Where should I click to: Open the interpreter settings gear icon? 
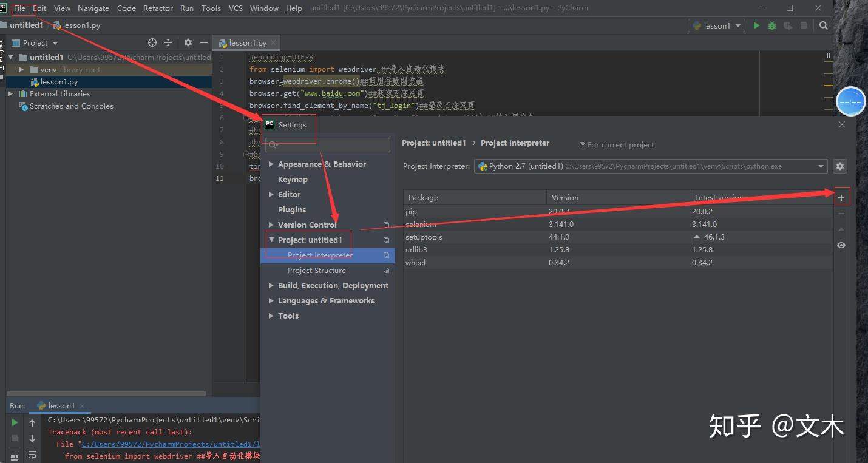click(839, 166)
